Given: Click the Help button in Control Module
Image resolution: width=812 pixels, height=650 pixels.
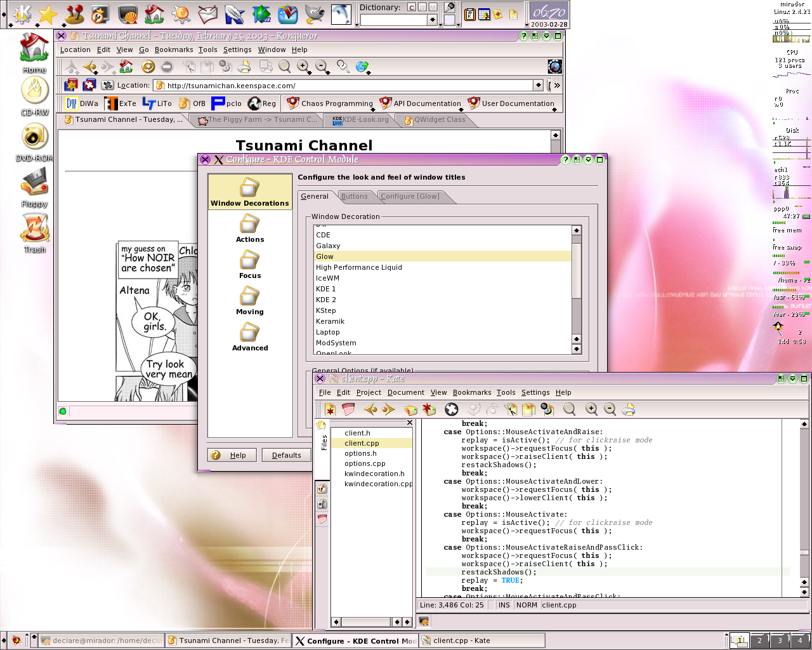Looking at the screenshot, I should [x=232, y=455].
